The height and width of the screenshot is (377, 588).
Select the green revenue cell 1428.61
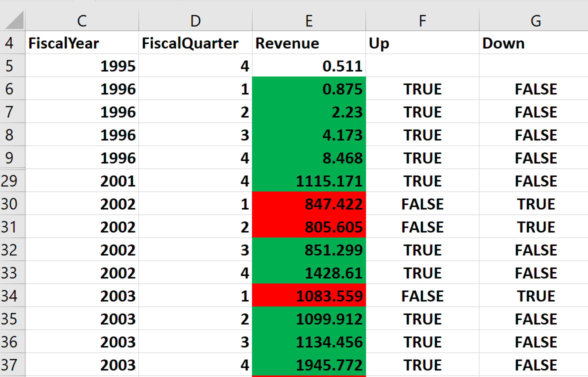[x=309, y=273]
